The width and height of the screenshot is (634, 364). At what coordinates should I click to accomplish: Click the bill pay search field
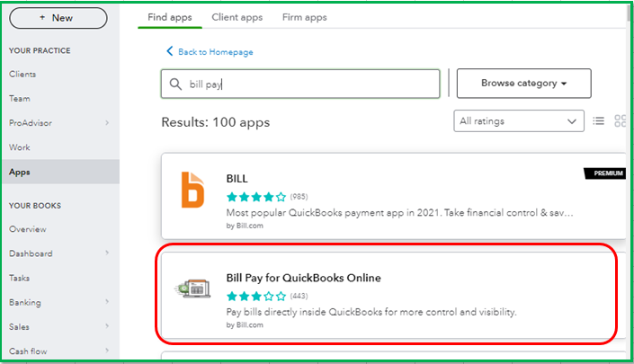coord(300,84)
